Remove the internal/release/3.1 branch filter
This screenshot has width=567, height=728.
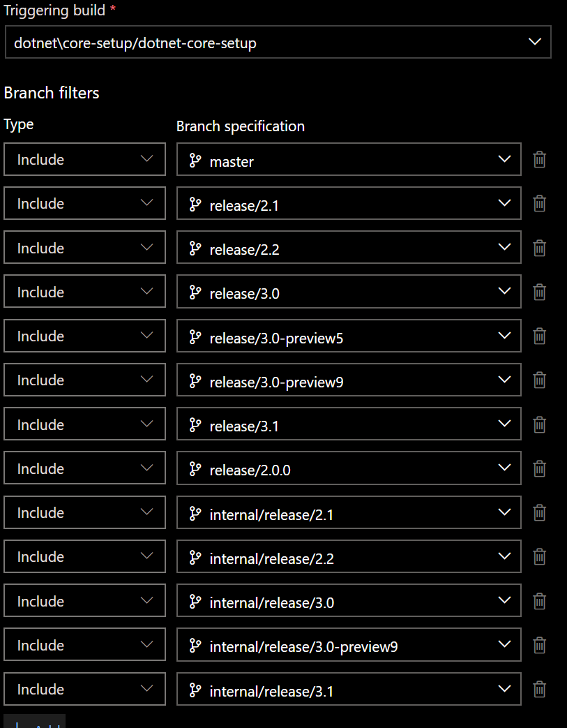(x=539, y=689)
